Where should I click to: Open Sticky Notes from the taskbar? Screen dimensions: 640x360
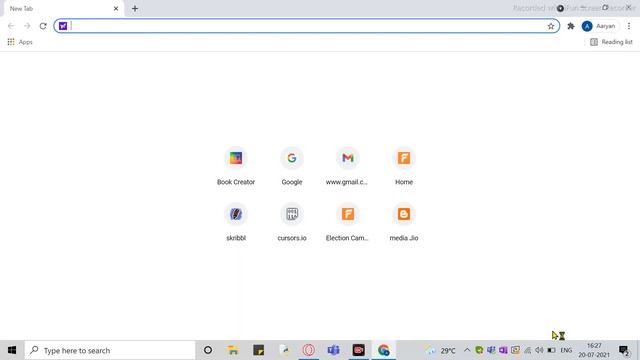[x=258, y=350]
